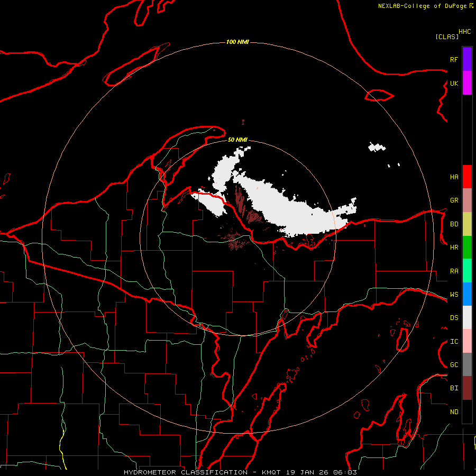This screenshot has width=476, height=476.
Task: Click the HYDROMETEOR CLASSIFICATION title text
Action: tap(186, 472)
